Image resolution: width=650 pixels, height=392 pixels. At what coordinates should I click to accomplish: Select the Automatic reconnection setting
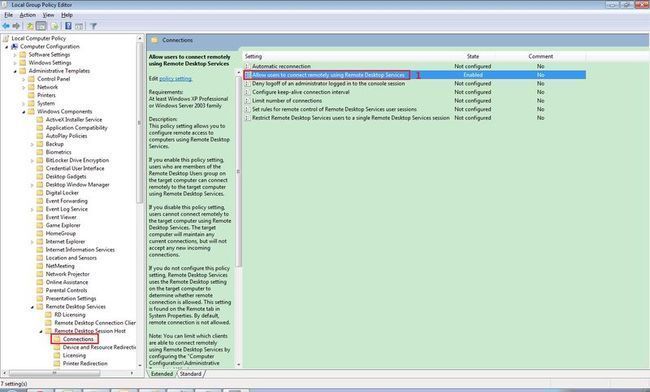[x=281, y=66]
